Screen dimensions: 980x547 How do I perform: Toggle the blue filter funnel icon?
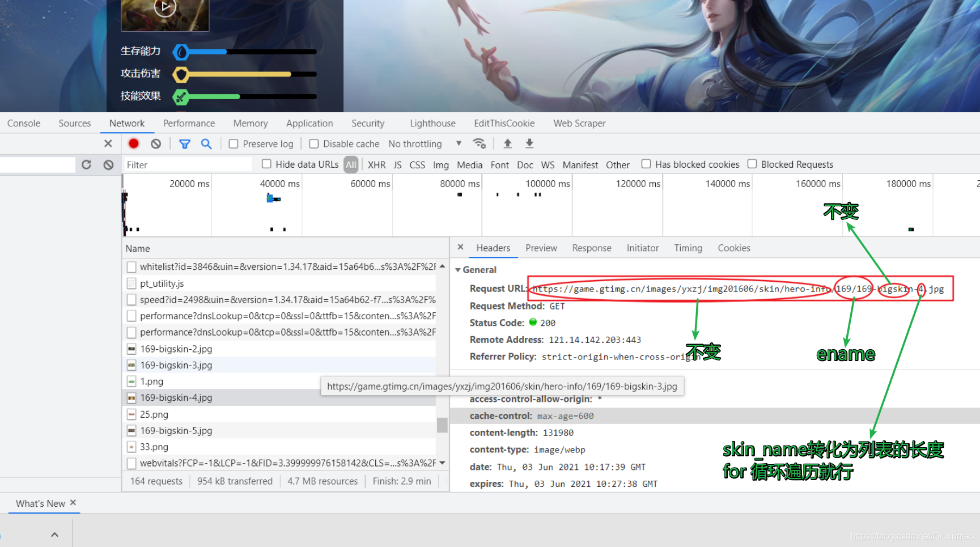tap(185, 144)
